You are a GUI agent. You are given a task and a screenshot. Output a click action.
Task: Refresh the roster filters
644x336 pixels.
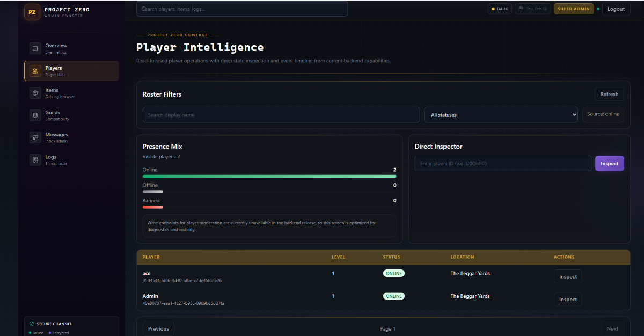point(609,94)
